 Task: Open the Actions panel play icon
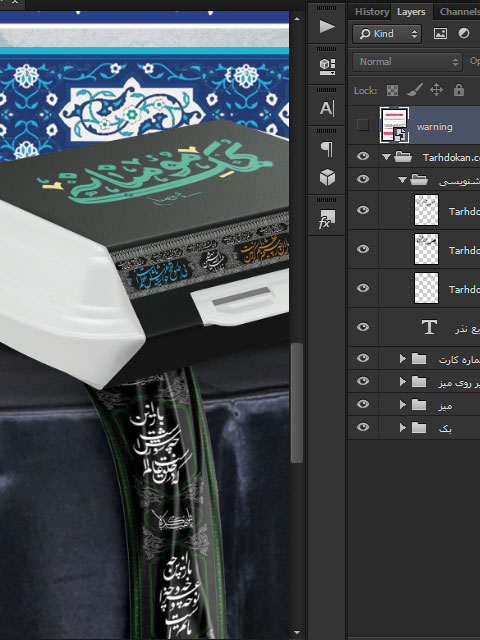[x=327, y=27]
